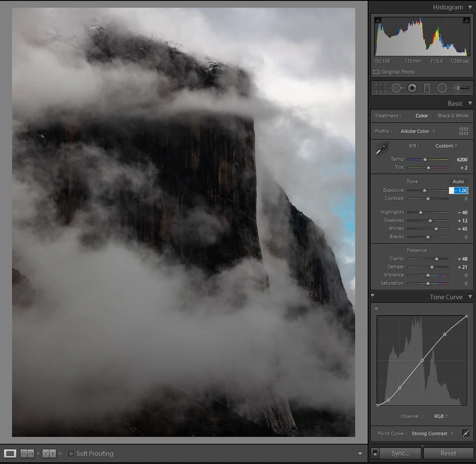
Task: Click the Vibrance slider handle
Action: pyautogui.click(x=428, y=275)
